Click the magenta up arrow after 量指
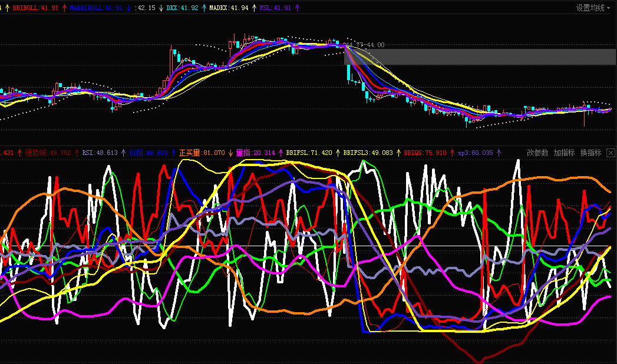Screen dimensions: 617x364 click(281, 153)
